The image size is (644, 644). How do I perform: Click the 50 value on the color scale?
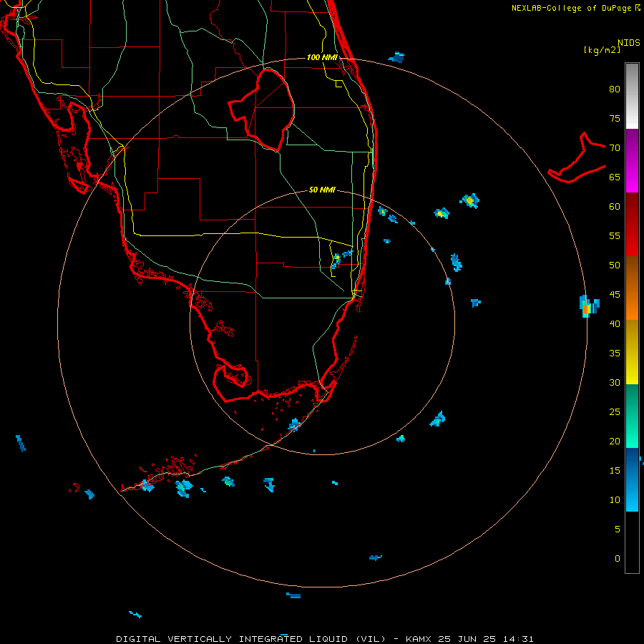pyautogui.click(x=615, y=265)
